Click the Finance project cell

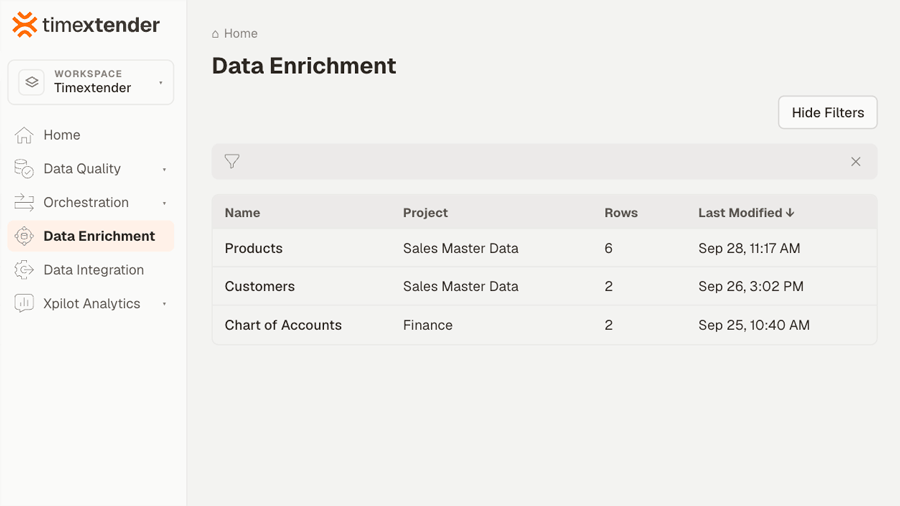[x=428, y=325]
